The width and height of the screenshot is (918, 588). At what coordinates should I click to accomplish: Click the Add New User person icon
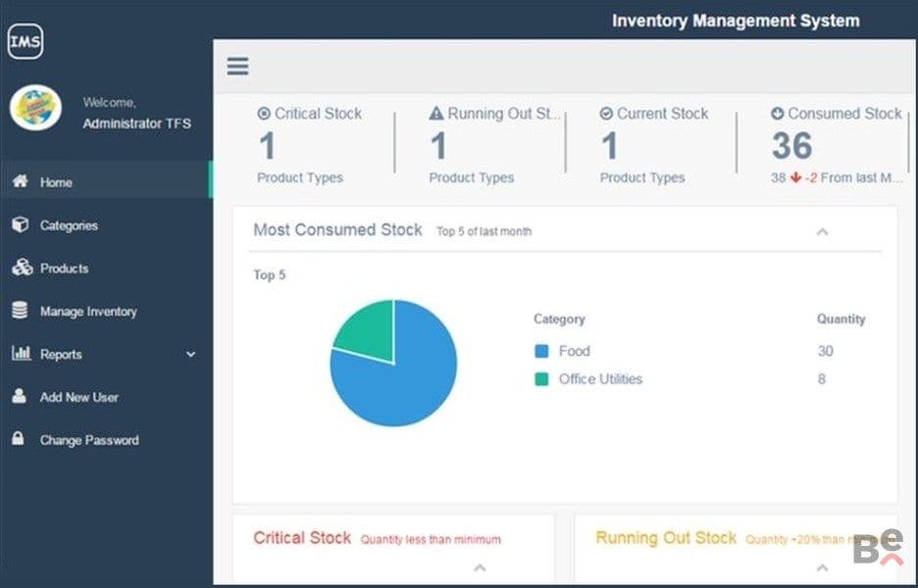(x=20, y=396)
